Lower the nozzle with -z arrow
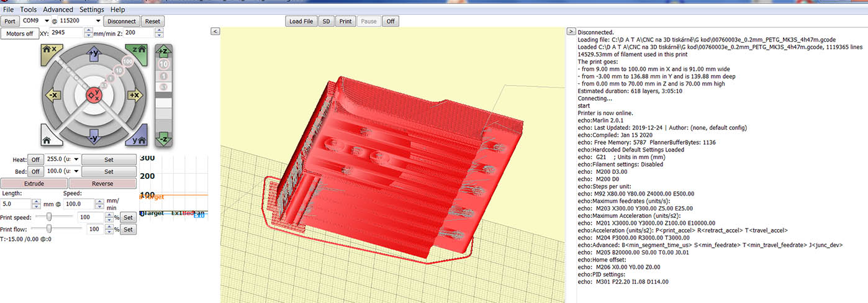The width and height of the screenshot is (868, 303). click(x=164, y=138)
